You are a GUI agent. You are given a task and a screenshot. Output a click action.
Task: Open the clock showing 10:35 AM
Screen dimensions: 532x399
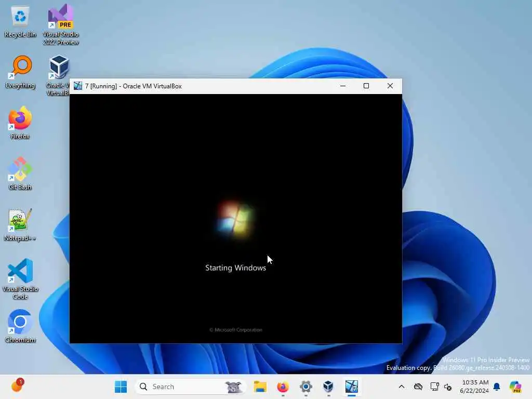[x=475, y=387]
